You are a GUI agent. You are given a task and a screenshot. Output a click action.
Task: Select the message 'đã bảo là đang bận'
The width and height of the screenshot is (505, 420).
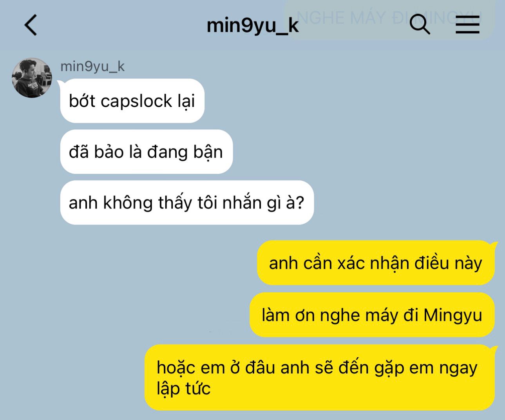coord(147,152)
